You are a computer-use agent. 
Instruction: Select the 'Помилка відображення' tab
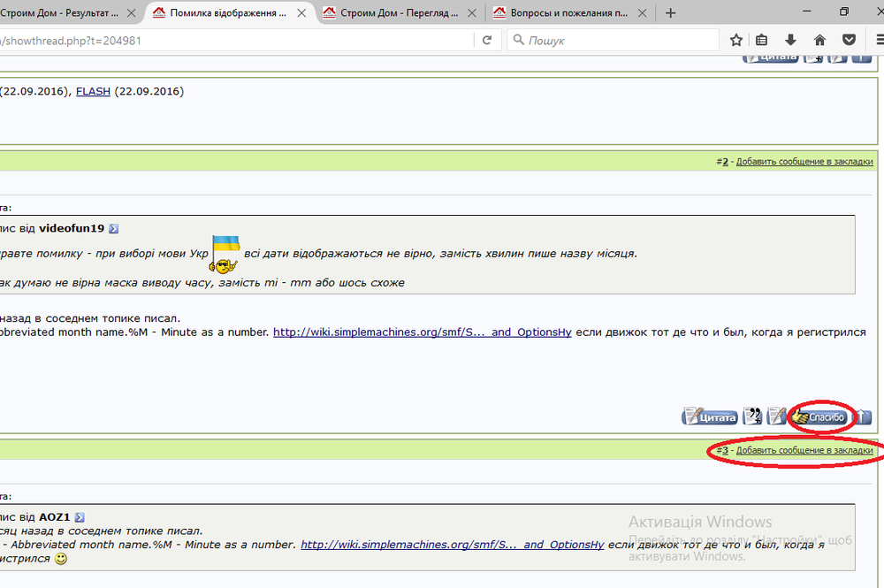tap(228, 13)
